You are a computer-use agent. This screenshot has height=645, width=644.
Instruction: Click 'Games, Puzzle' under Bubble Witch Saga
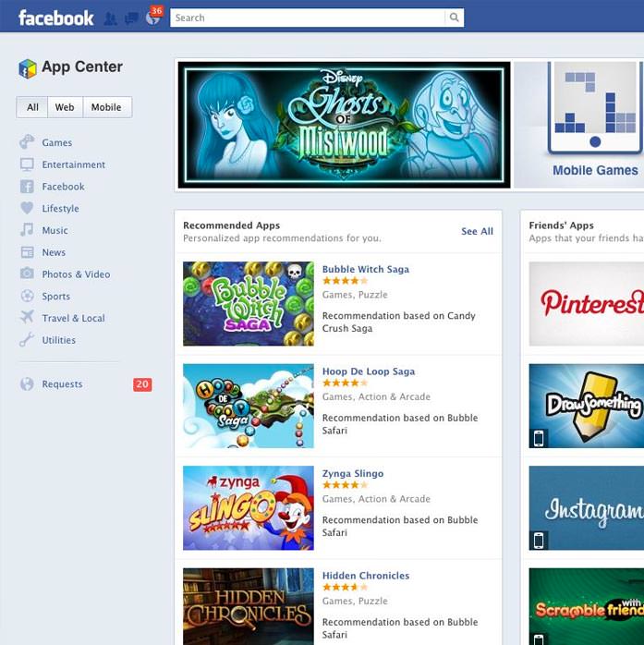(x=355, y=295)
